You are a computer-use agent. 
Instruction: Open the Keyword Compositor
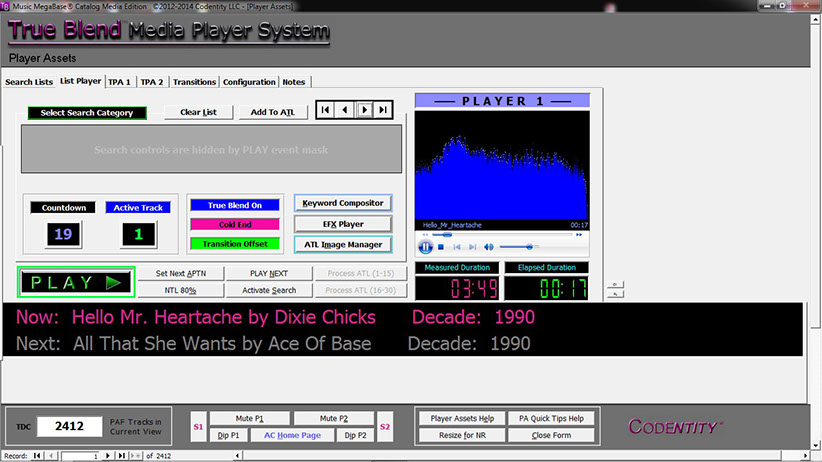click(342, 203)
